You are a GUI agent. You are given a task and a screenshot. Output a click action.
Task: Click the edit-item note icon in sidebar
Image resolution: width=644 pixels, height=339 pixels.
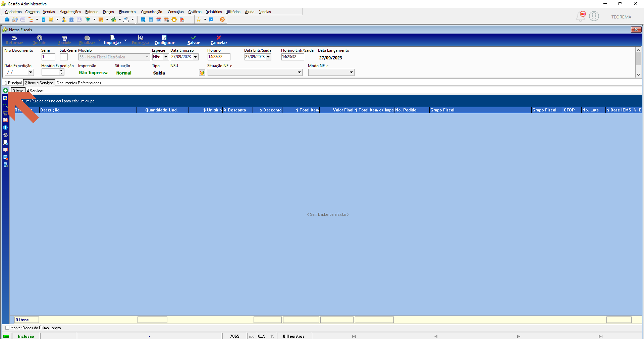tap(5, 98)
